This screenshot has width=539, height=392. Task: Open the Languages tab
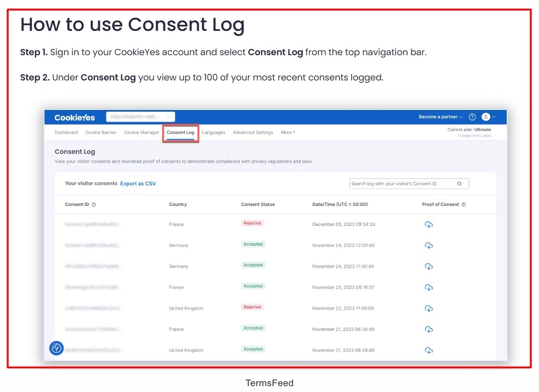pos(214,132)
